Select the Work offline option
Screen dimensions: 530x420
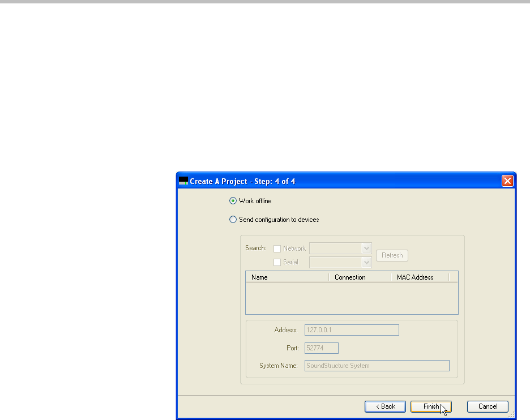233,201
